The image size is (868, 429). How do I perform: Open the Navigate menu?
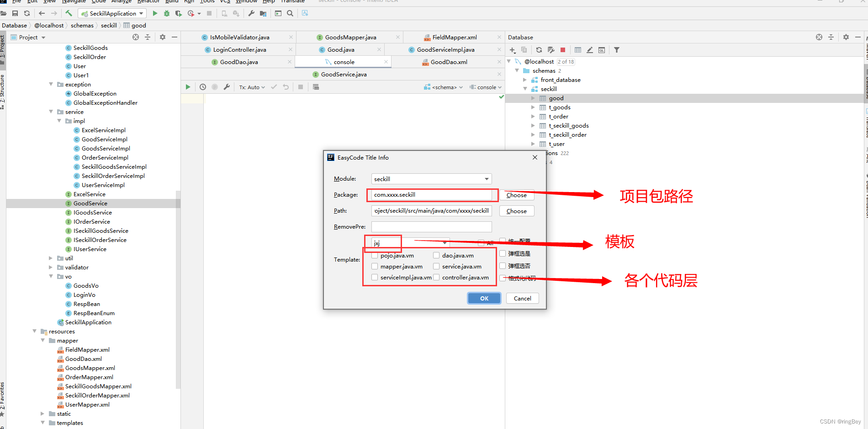coord(74,1)
